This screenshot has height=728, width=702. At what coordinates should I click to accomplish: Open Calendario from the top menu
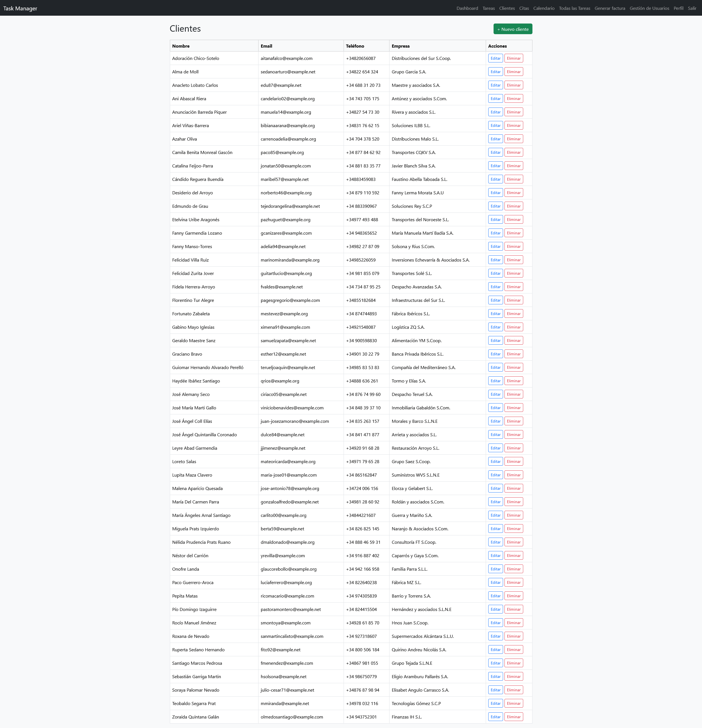(543, 8)
